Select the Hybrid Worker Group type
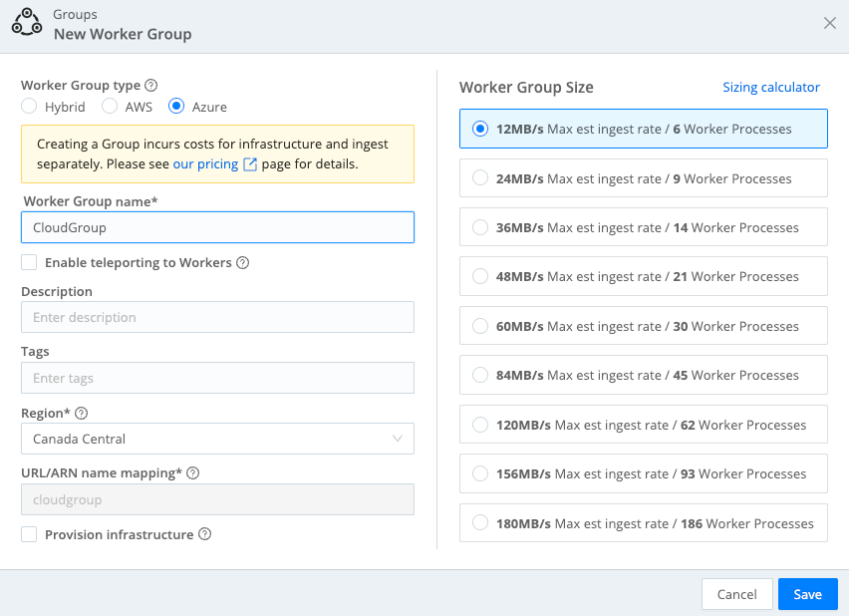 pos(29,107)
